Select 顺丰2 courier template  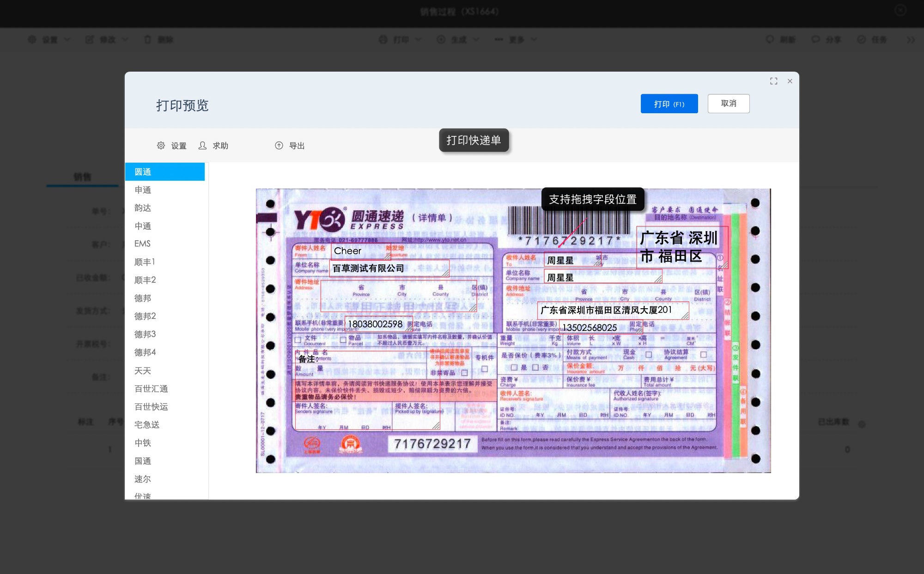click(165, 280)
